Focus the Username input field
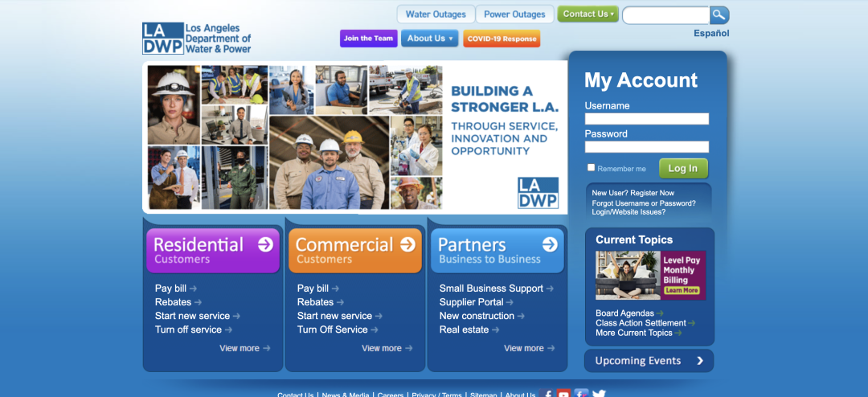This screenshot has height=397, width=868. tap(646, 118)
